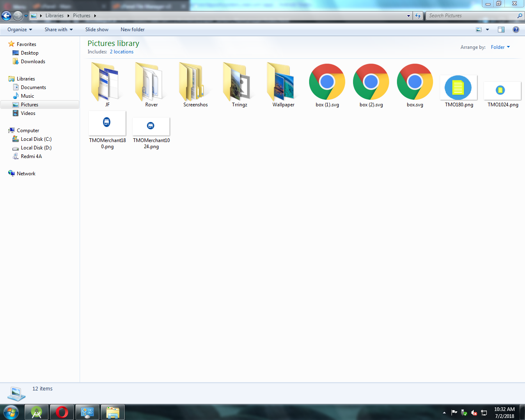This screenshot has width=525, height=420.
Task: Toggle the preview pane icon
Action: (x=501, y=30)
